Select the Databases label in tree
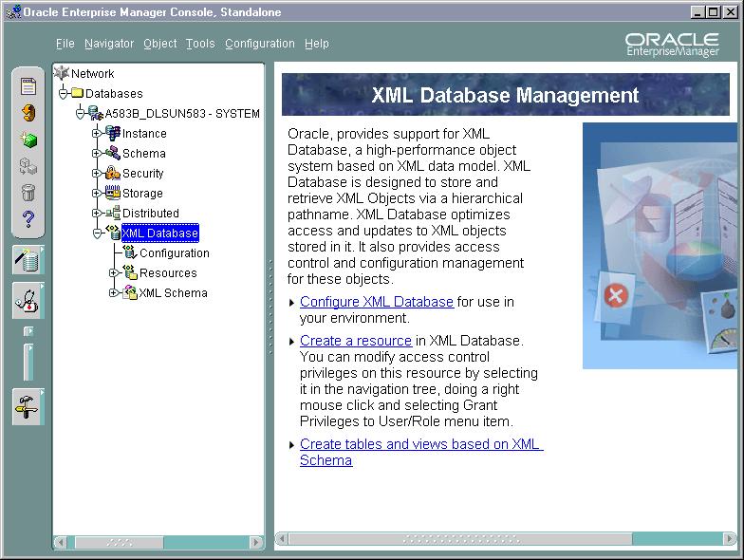Image resolution: width=744 pixels, height=560 pixels. pyautogui.click(x=114, y=93)
